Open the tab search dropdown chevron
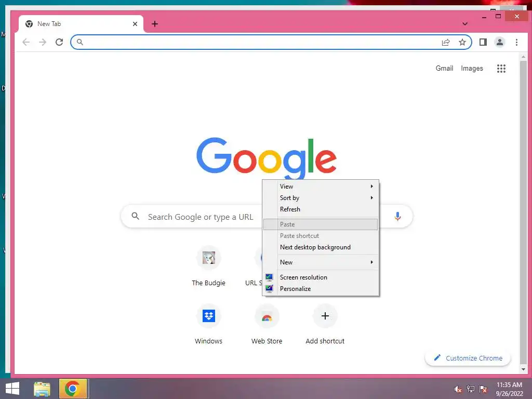532x399 pixels. coord(465,24)
